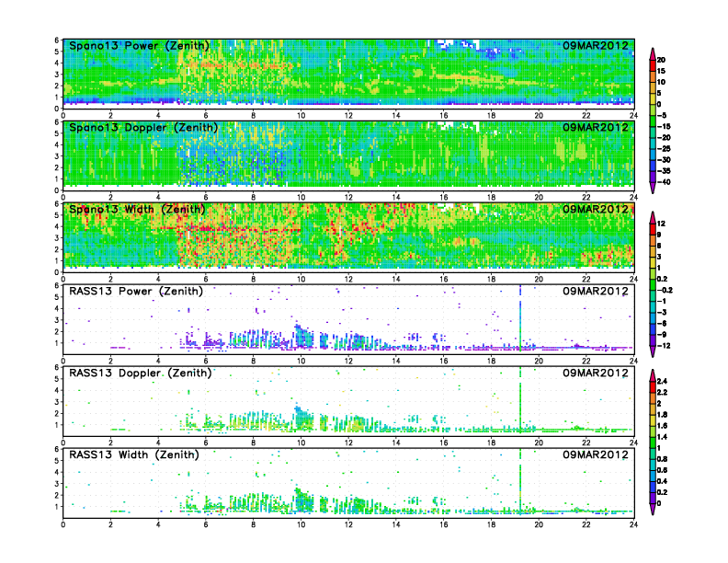Click hour tick 24 under the RASS13 Width panel
This screenshot has height=563, width=728.
coord(633,524)
